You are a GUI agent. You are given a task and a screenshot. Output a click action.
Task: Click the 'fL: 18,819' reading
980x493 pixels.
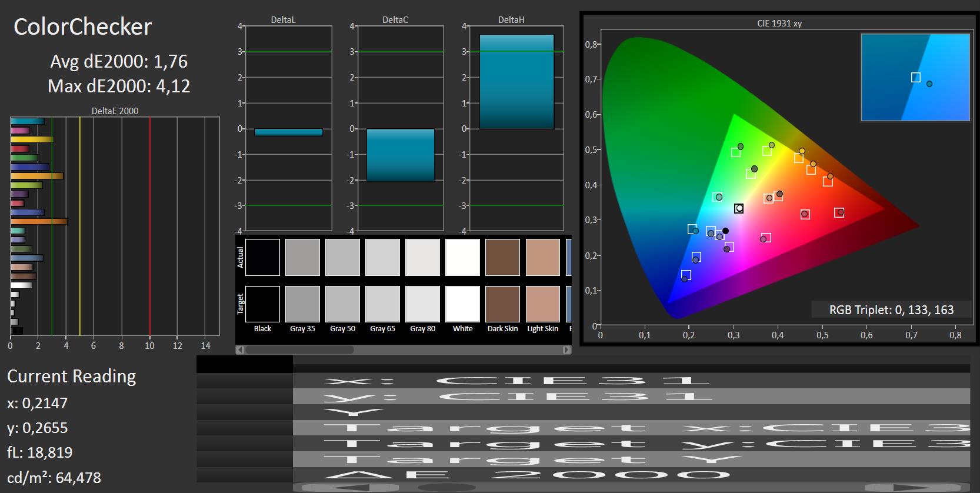(39, 452)
